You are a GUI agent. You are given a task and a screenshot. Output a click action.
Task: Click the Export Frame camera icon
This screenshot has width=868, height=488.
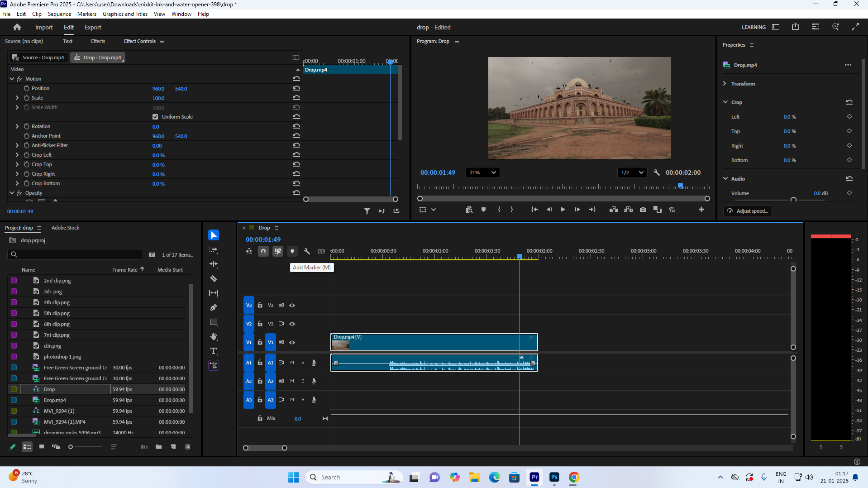(643, 210)
